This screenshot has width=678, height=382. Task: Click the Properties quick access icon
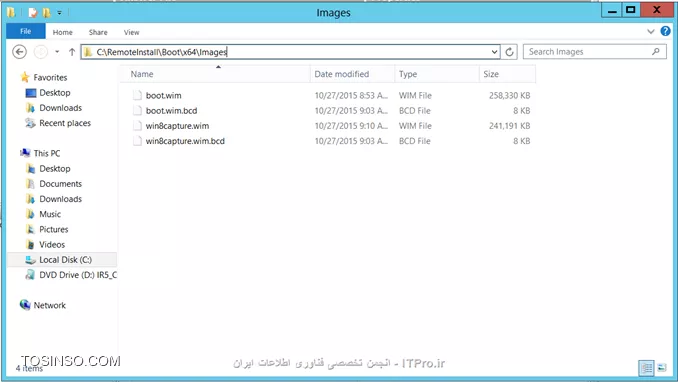(33, 13)
